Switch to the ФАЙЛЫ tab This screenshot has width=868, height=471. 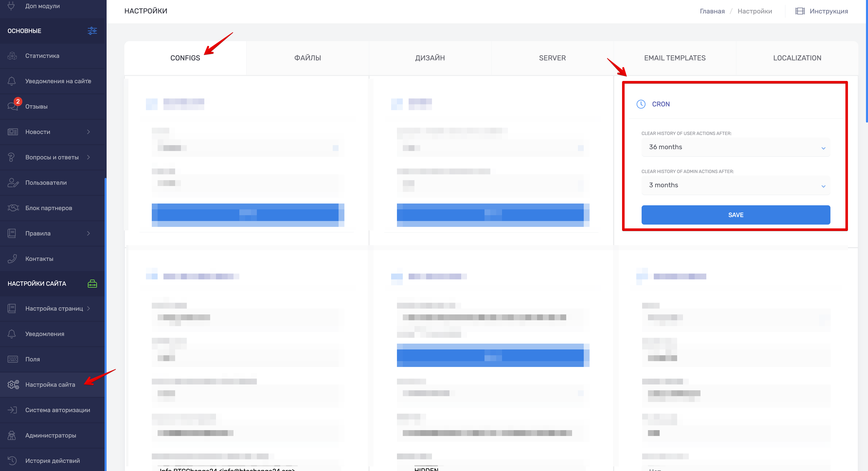pos(307,58)
